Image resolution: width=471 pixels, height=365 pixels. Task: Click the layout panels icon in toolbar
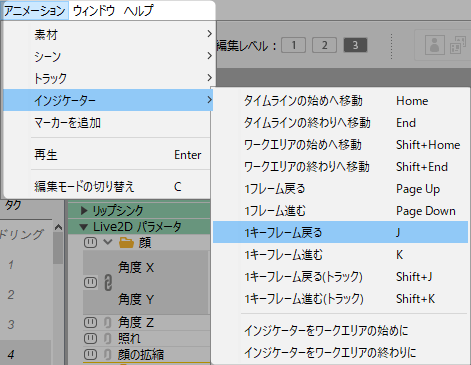point(458,45)
